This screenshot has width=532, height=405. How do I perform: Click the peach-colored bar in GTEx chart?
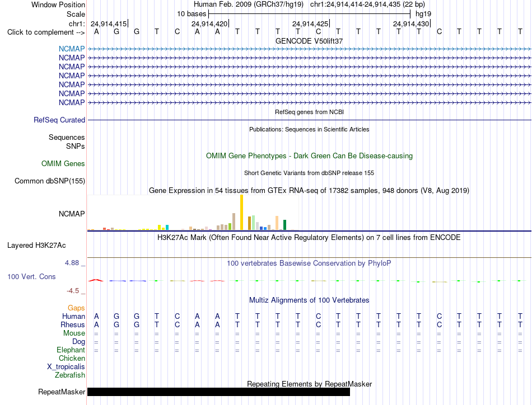(277, 223)
